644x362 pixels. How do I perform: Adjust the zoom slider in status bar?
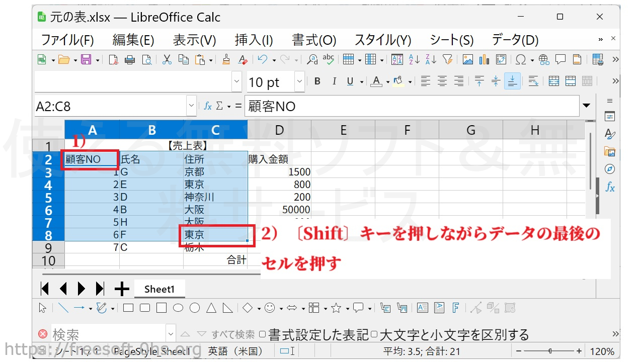[x=550, y=351]
